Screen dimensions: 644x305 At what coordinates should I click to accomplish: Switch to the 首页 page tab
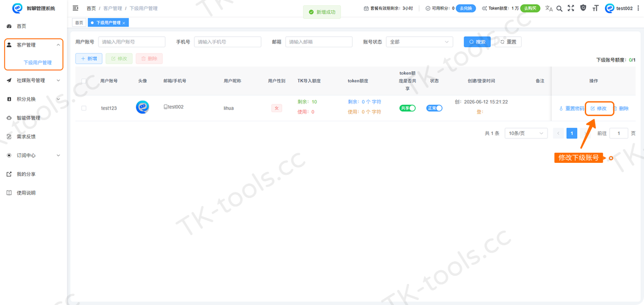[79, 23]
